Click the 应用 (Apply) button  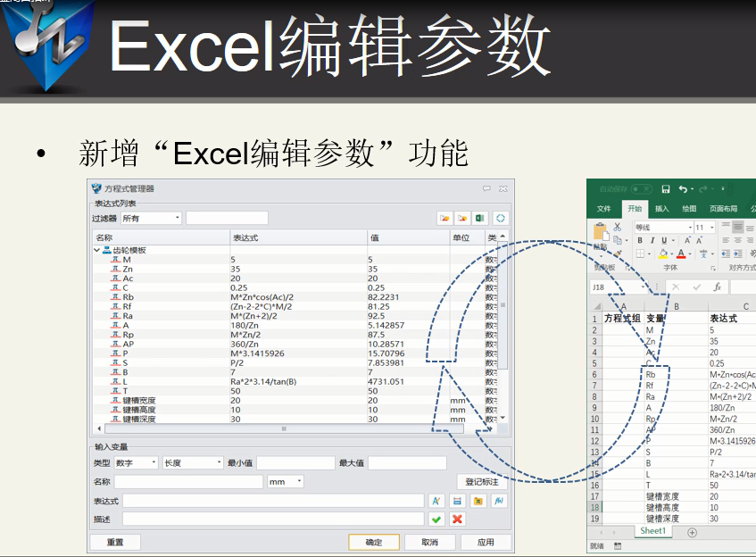pyautogui.click(x=485, y=542)
